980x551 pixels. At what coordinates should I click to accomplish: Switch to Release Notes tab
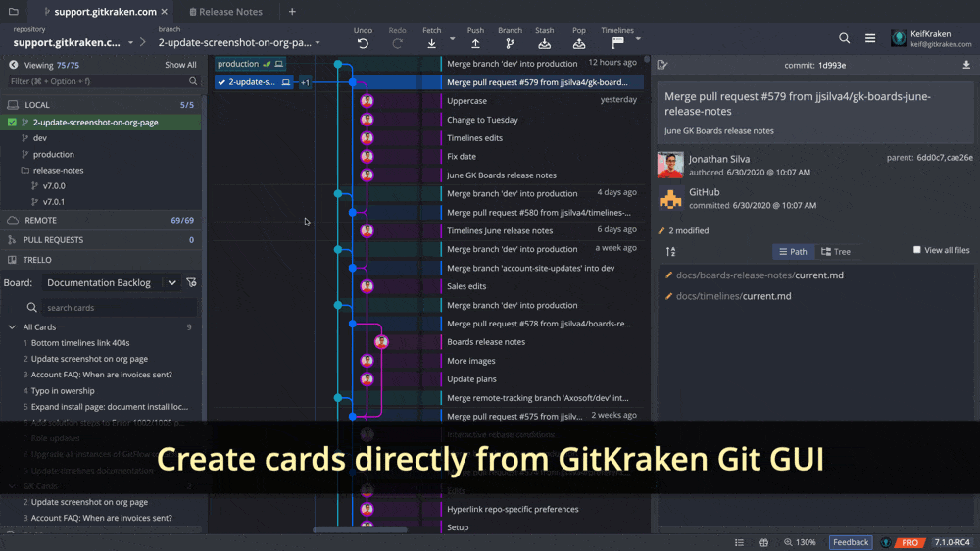click(x=225, y=11)
